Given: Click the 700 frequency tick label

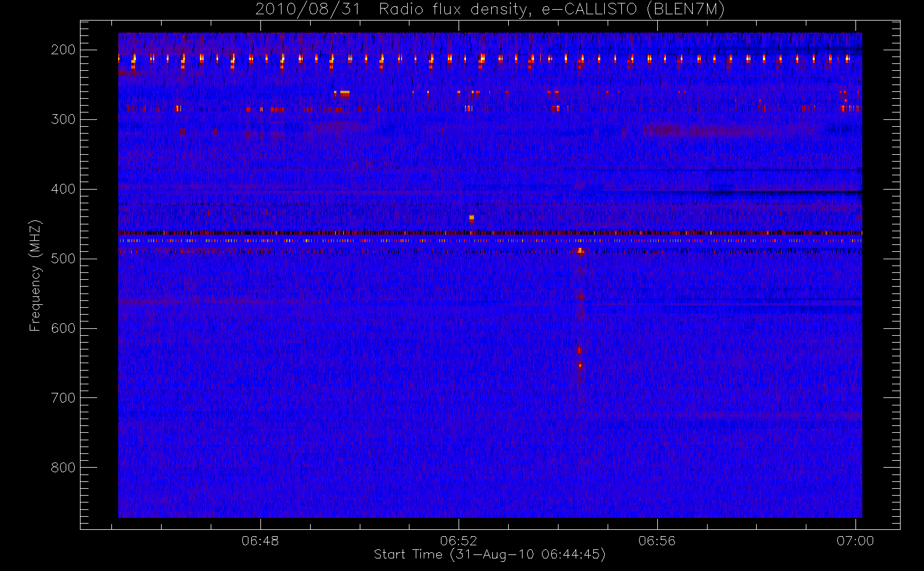Looking at the screenshot, I should click(x=63, y=398).
